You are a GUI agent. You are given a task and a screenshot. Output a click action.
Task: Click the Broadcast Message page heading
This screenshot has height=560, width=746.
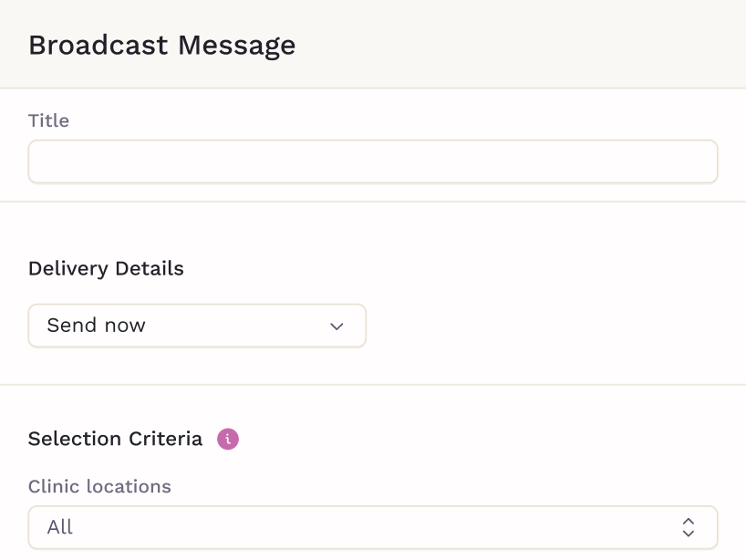pos(161,46)
